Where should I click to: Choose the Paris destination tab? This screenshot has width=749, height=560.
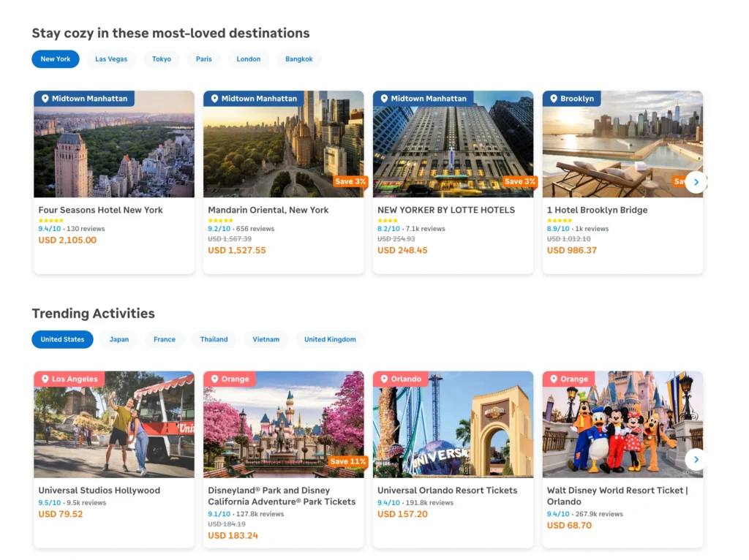(x=203, y=59)
